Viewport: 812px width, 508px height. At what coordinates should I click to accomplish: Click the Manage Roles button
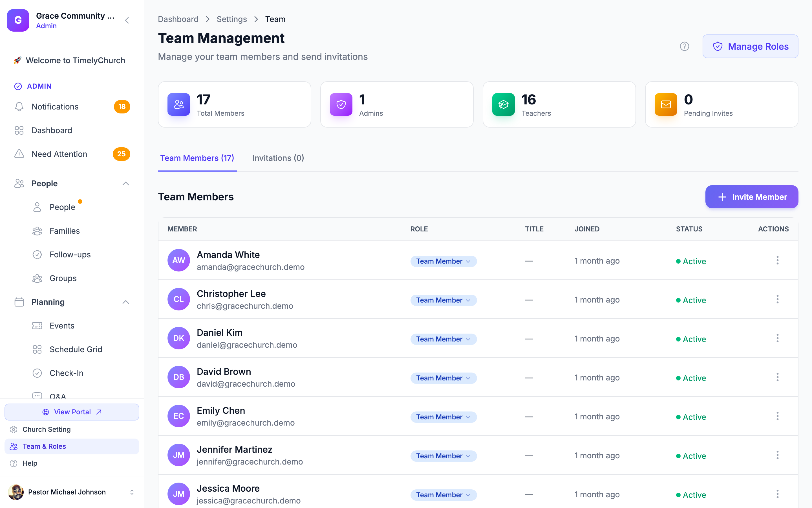click(750, 46)
